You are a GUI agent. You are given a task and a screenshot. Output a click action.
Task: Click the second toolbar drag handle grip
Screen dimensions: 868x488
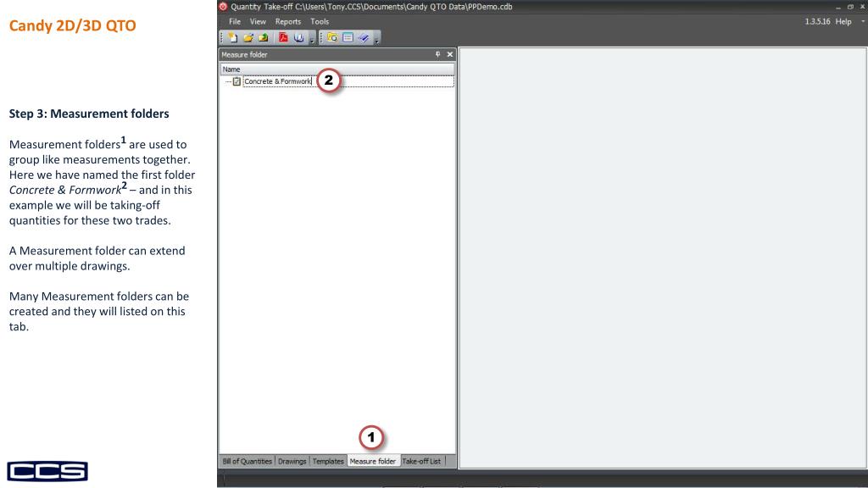pos(321,37)
